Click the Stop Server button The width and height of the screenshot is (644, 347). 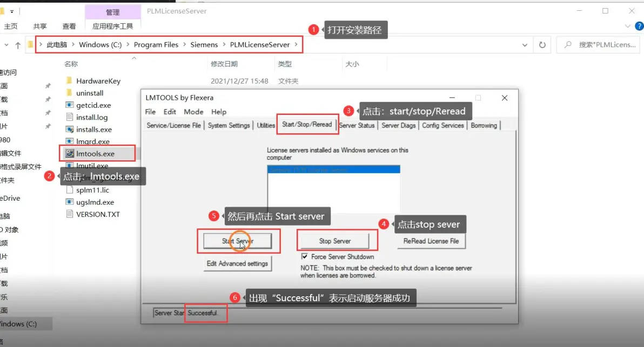coord(335,241)
